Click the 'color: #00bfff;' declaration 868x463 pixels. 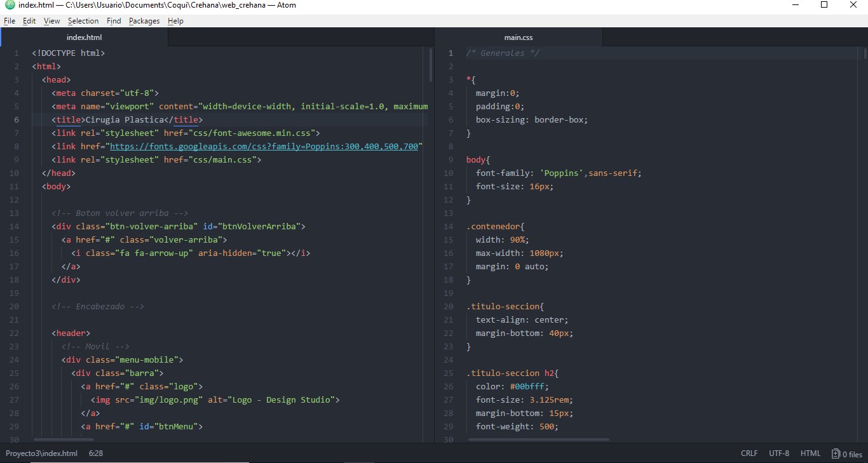point(512,387)
